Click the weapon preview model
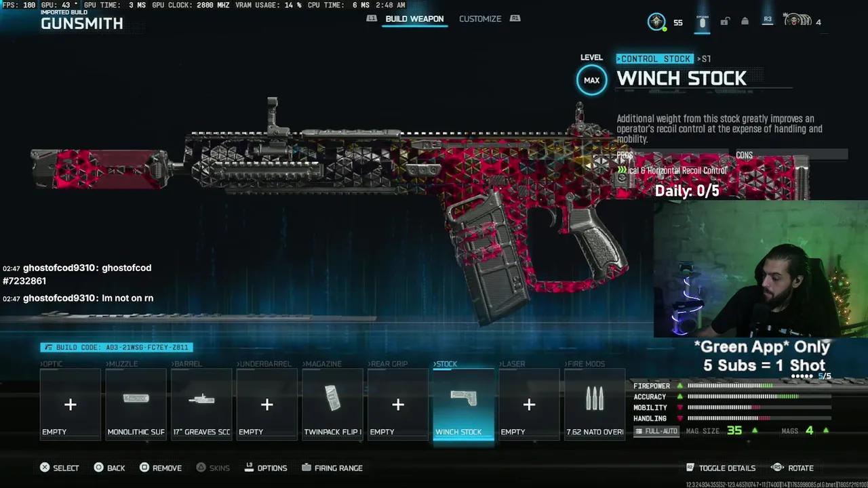Image resolution: width=868 pixels, height=488 pixels. 420,210
